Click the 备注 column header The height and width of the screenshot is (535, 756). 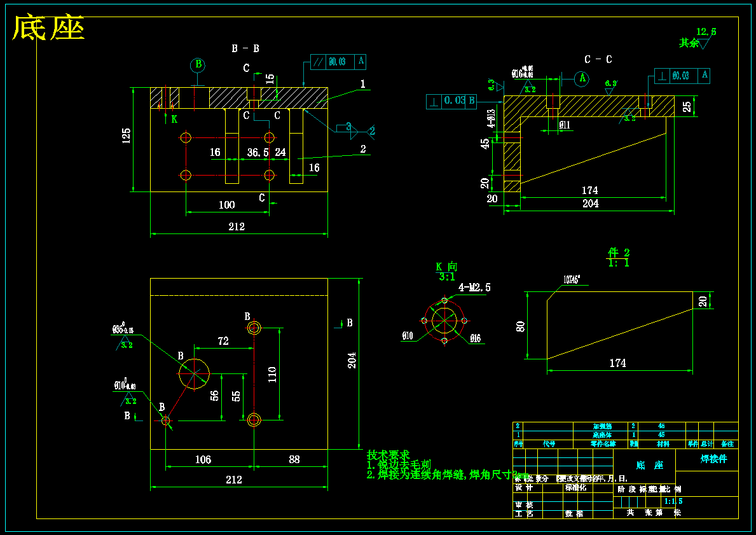(727, 444)
